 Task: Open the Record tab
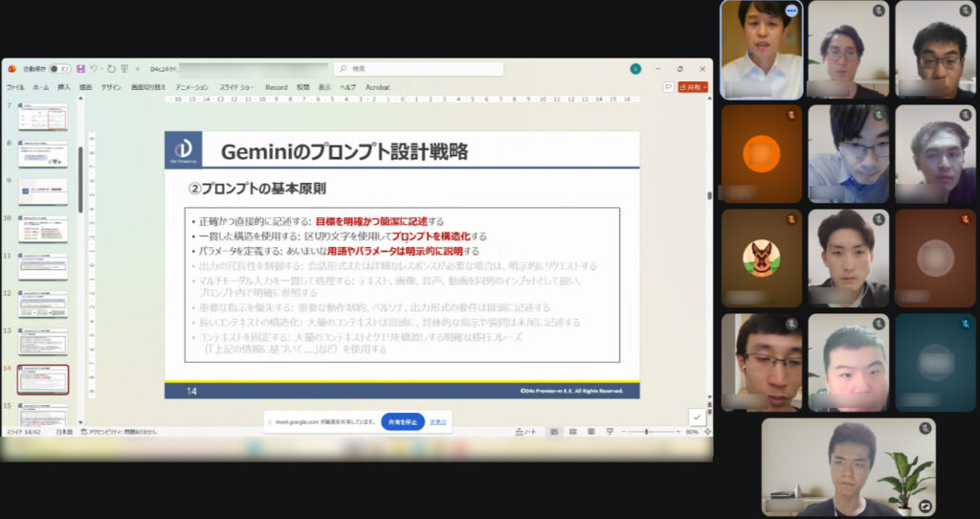pyautogui.click(x=277, y=87)
